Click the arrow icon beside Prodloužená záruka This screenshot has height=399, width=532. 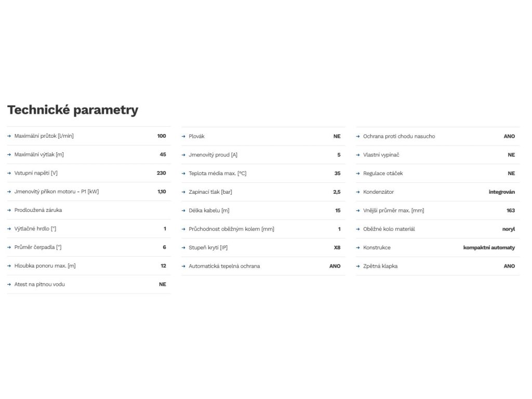(x=9, y=210)
